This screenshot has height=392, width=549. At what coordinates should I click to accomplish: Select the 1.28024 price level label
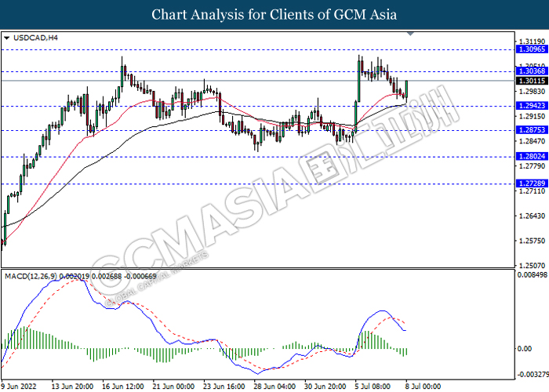533,157
